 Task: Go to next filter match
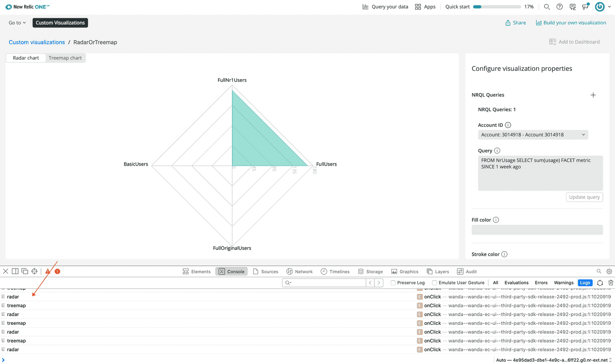click(x=379, y=283)
